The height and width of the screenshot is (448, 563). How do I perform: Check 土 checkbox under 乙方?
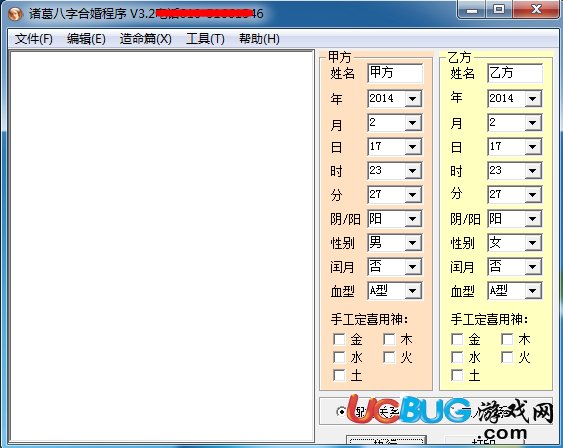pos(457,375)
